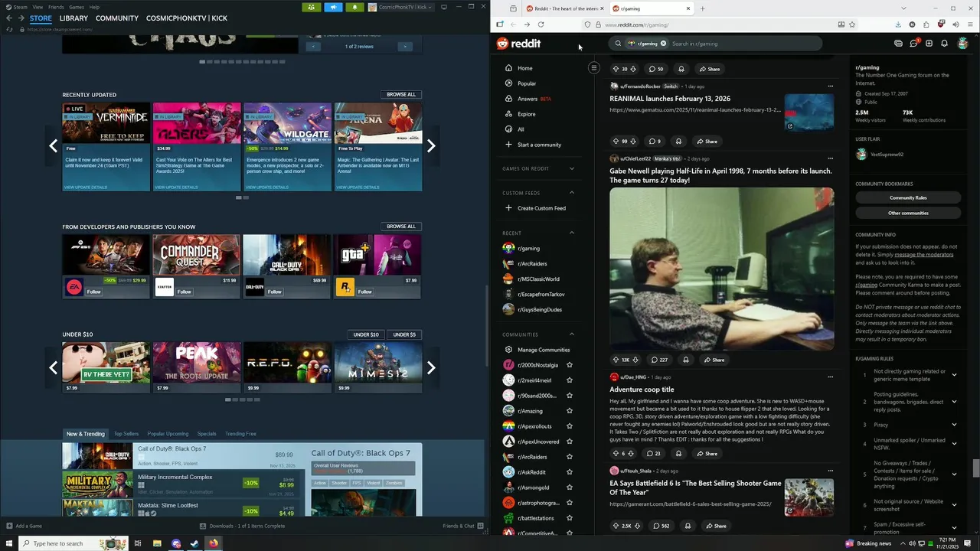980x551 pixels.
Task: Follow Rockstar publisher under GTA+ card
Action: (x=364, y=292)
